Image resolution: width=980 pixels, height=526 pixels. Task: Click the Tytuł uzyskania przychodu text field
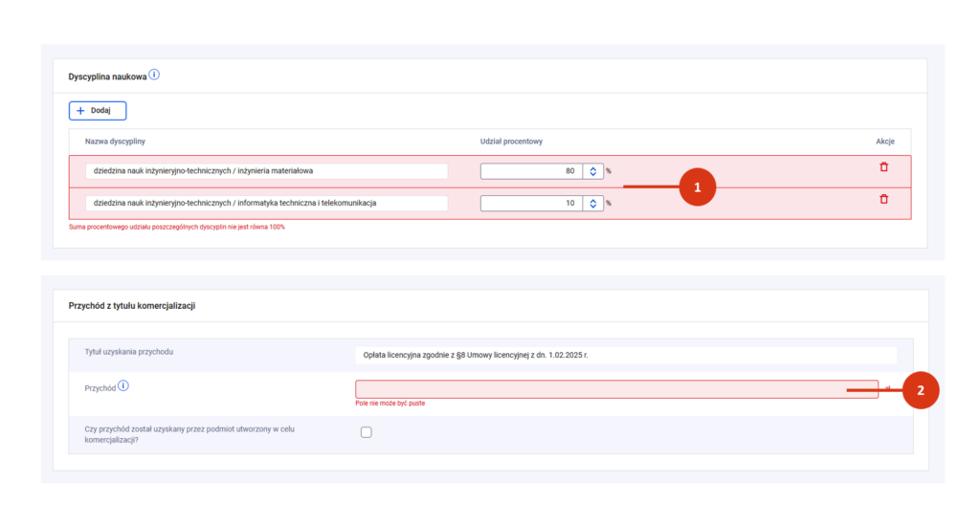(624, 355)
